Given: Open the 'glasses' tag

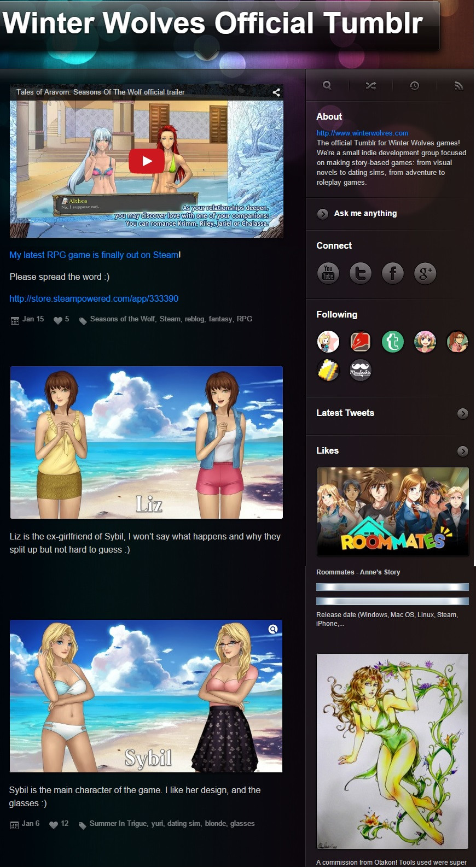Looking at the screenshot, I should (x=242, y=823).
